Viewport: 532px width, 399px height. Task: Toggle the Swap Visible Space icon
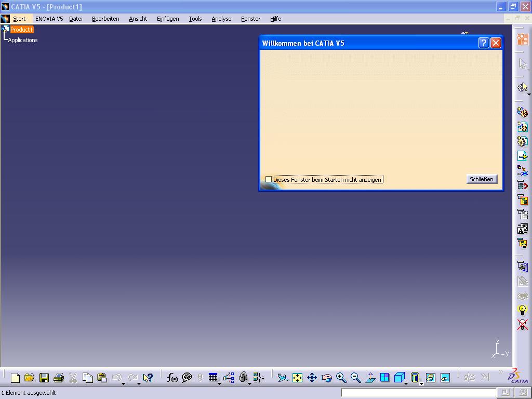coord(445,378)
